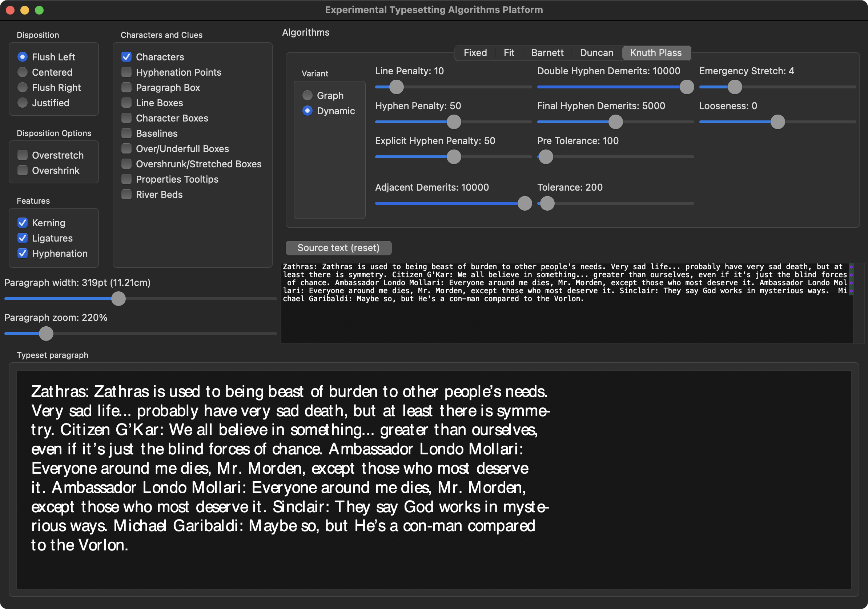Choose Centered disposition radio button
This screenshot has height=609, width=868.
[x=23, y=72]
